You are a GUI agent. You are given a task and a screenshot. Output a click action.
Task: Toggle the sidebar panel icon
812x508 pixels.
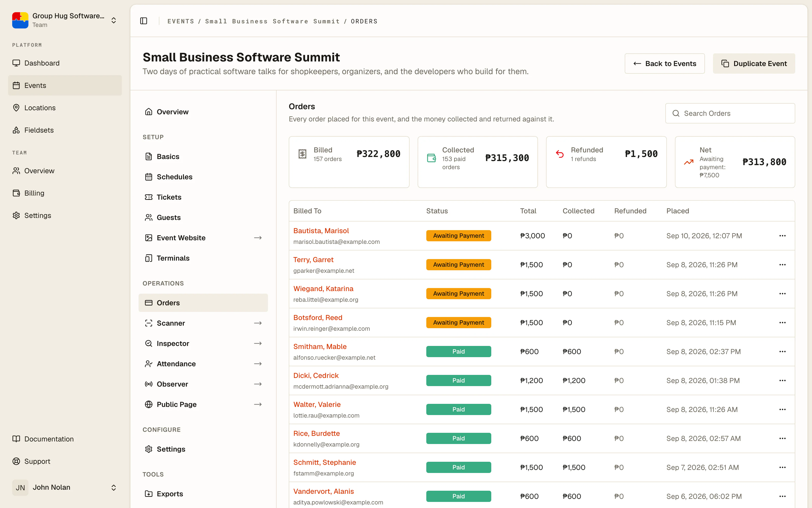tap(144, 21)
